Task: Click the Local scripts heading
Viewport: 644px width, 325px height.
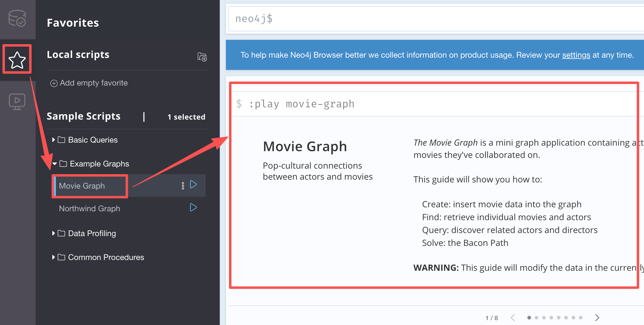Action: click(78, 55)
